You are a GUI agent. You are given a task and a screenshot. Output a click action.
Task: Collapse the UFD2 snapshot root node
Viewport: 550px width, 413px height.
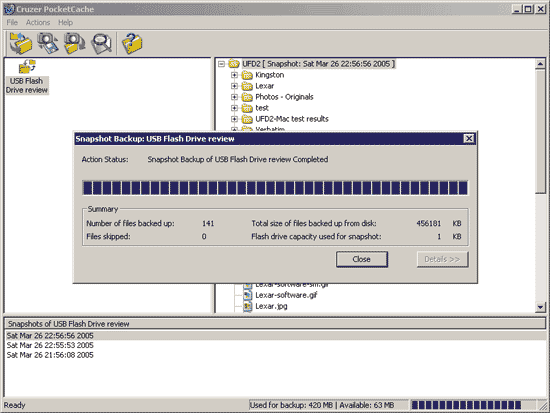[x=221, y=64]
